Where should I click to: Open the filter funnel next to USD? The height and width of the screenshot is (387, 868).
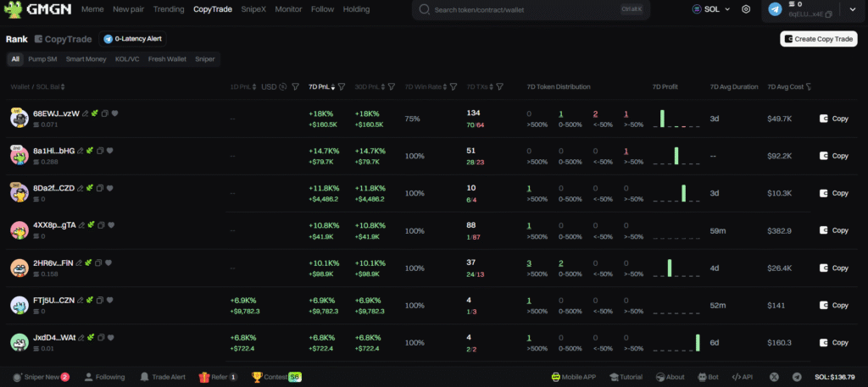click(x=296, y=86)
